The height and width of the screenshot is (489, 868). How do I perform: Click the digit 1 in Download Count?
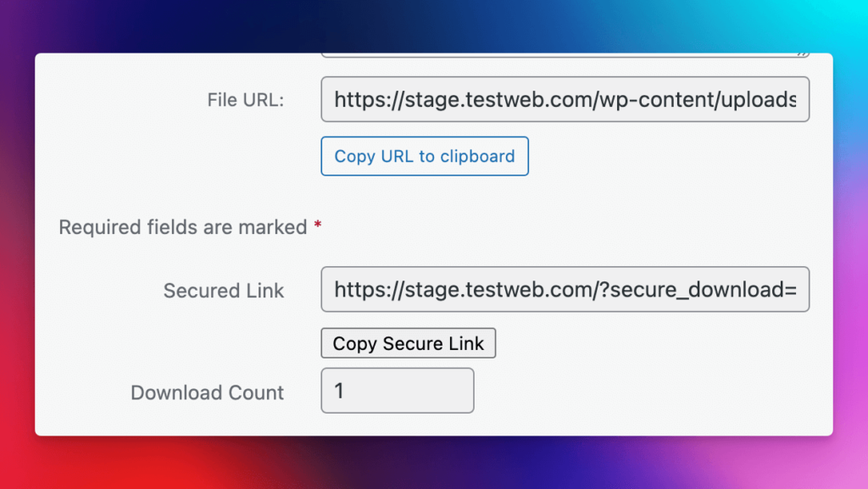pos(339,391)
